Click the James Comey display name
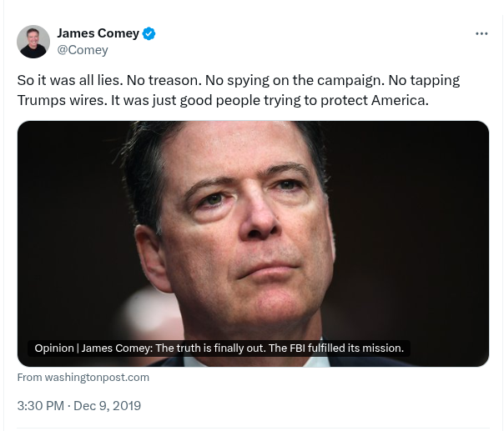Screen dimensions: 504x431 coord(98,33)
